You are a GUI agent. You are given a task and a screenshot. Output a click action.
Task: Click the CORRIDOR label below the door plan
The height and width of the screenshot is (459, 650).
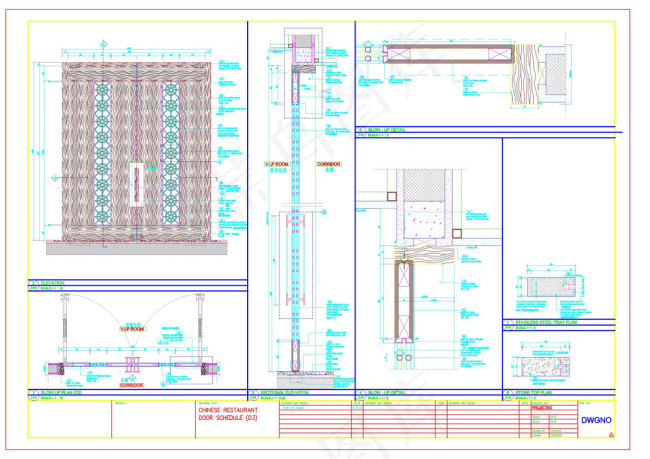point(131,385)
